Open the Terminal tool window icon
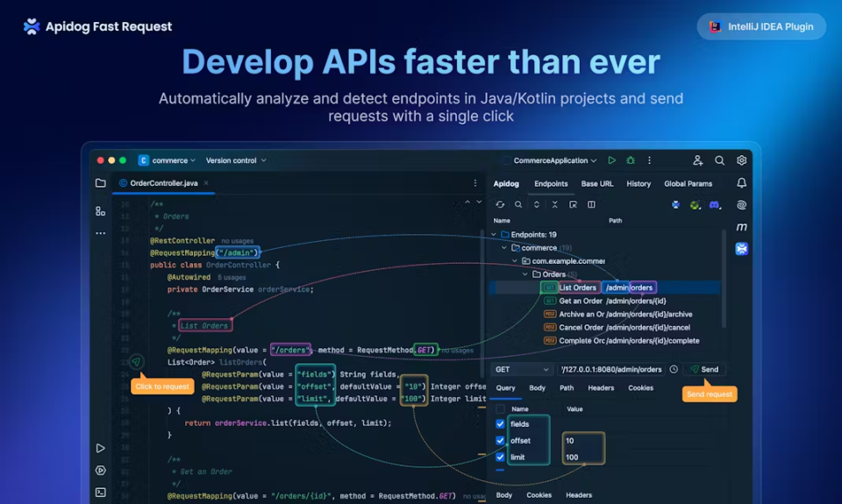This screenshot has width=842, height=504. point(100,493)
